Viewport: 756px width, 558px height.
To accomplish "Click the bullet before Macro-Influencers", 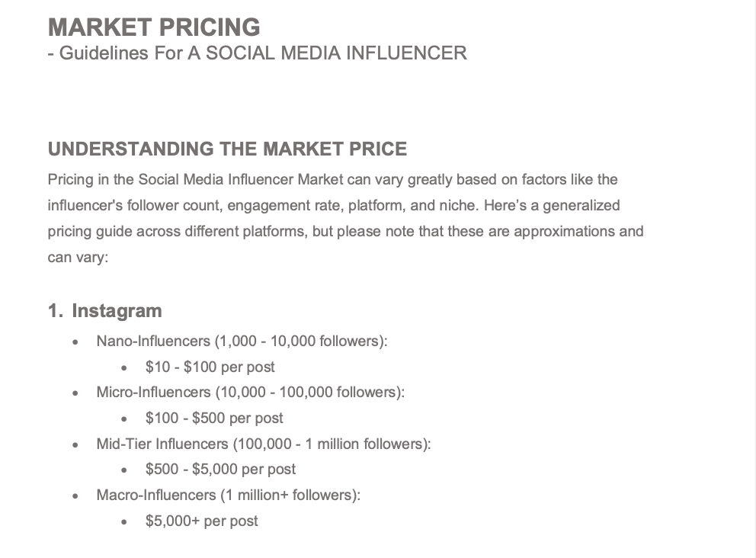I will click(75, 495).
